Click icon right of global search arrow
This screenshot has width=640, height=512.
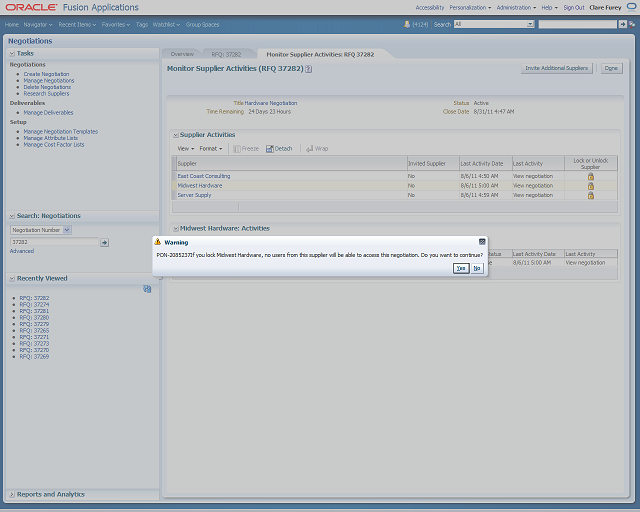[x=632, y=24]
